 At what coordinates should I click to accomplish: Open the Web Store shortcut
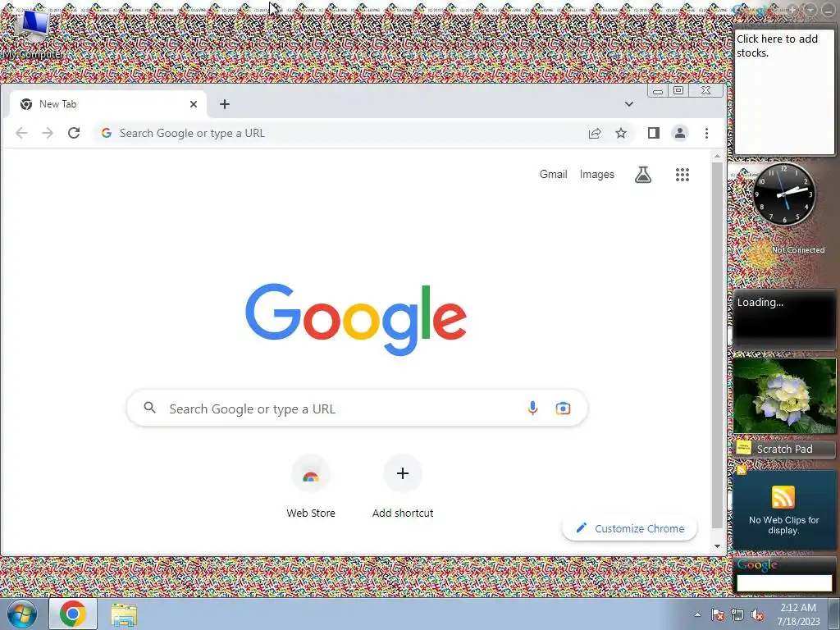[311, 486]
